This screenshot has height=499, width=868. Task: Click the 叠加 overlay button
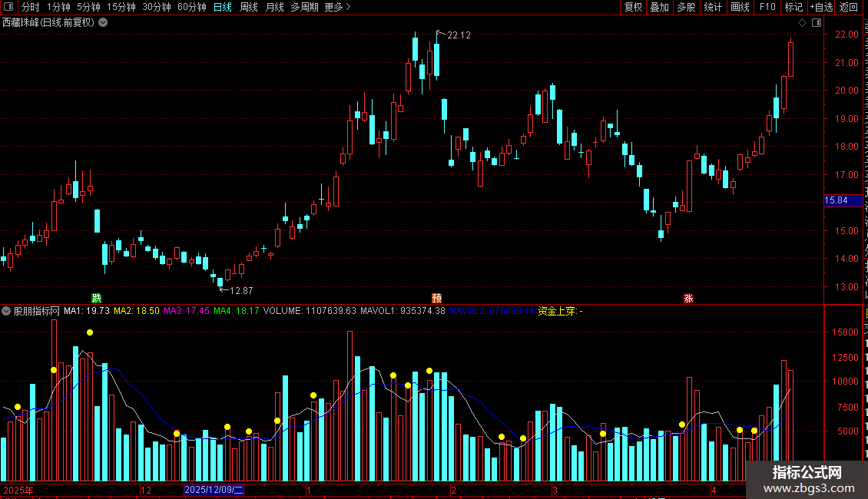pos(659,7)
